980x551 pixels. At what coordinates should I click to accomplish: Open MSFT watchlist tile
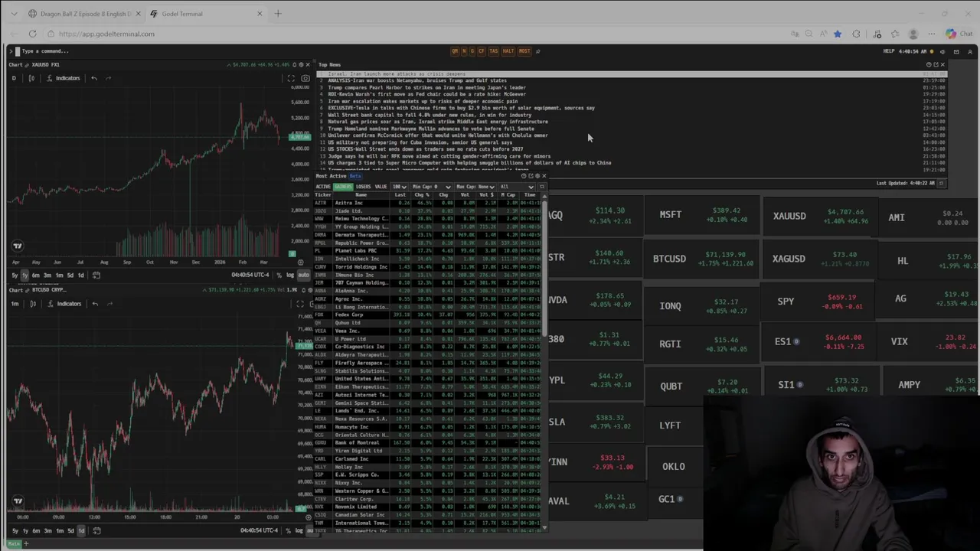pyautogui.click(x=702, y=215)
